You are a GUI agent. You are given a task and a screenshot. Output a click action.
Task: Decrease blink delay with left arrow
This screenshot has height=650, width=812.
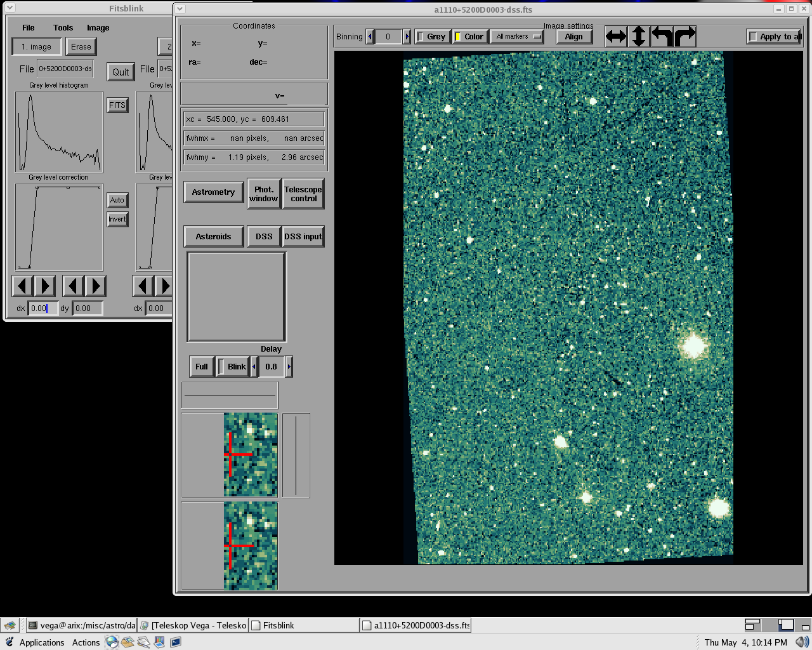254,367
